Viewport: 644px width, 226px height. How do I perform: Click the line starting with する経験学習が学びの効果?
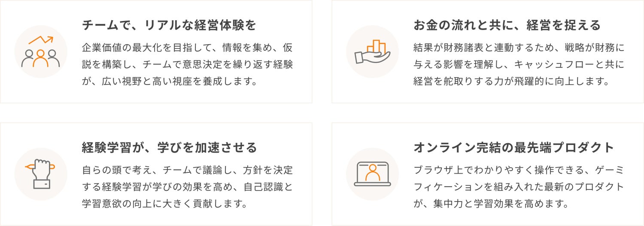pyautogui.click(x=187, y=187)
